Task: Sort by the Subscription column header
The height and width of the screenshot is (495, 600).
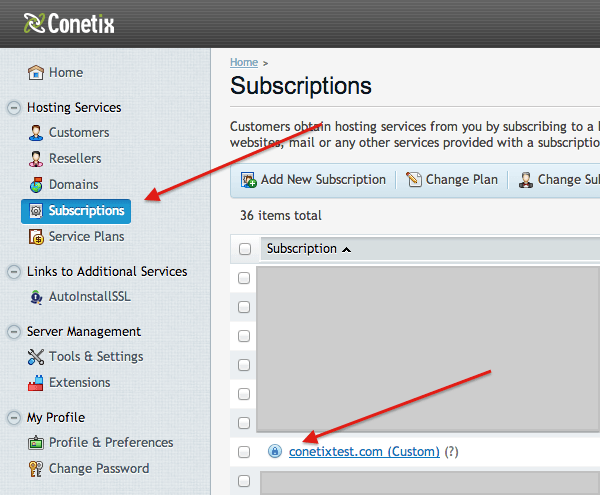Action: [x=308, y=249]
